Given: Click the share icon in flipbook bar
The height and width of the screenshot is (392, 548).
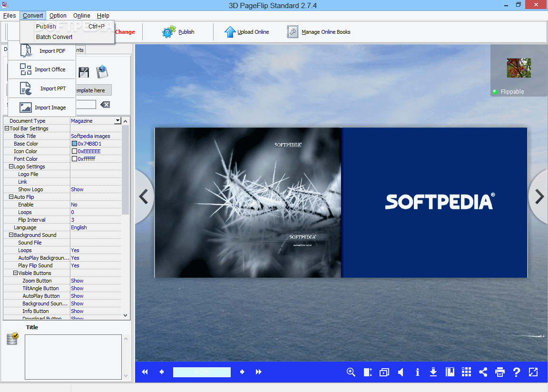Looking at the screenshot, I should pos(483,372).
